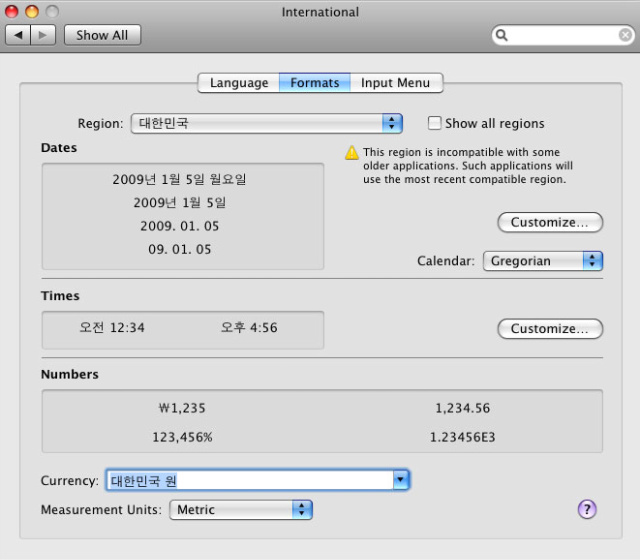Switch to the Input Menu tab
Screen dimensions: 640x560
coord(396,83)
